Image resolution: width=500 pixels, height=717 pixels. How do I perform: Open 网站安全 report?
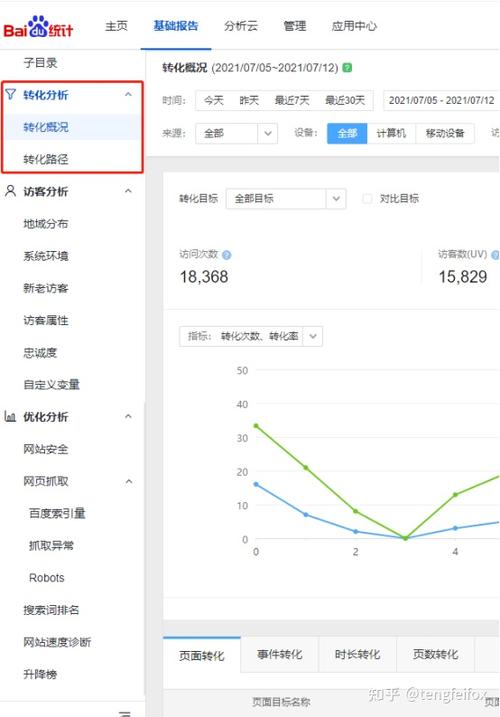click(x=46, y=449)
